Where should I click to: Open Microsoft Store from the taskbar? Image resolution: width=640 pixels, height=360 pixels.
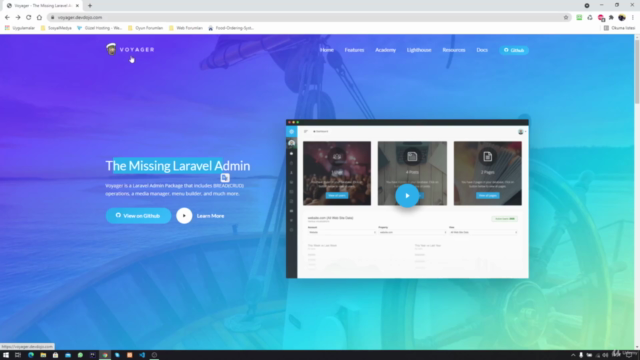pyautogui.click(x=55, y=355)
